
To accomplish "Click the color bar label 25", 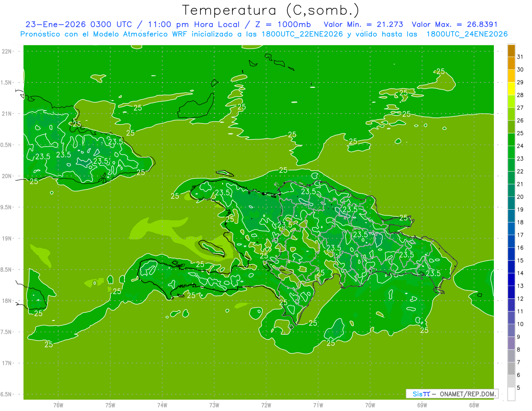I will coord(520,133).
